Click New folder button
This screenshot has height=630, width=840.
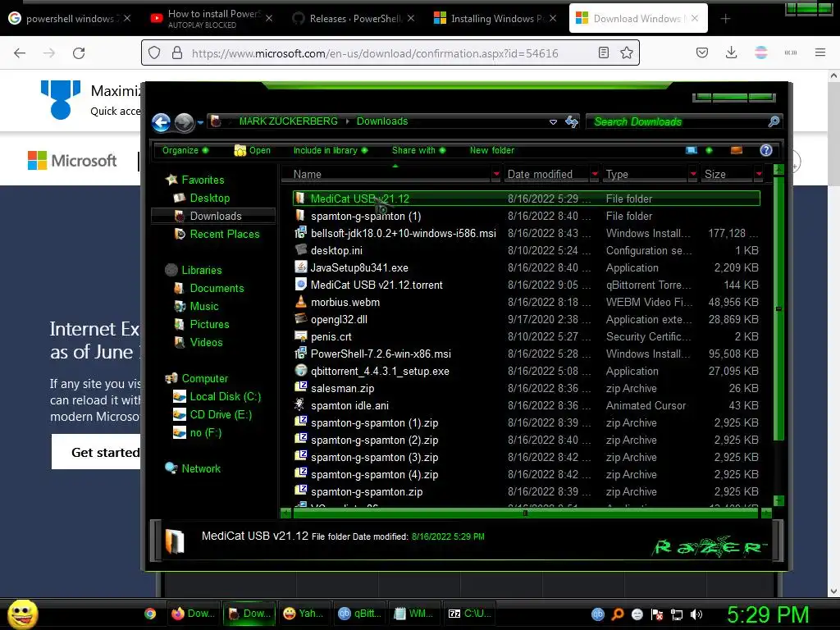[492, 151]
